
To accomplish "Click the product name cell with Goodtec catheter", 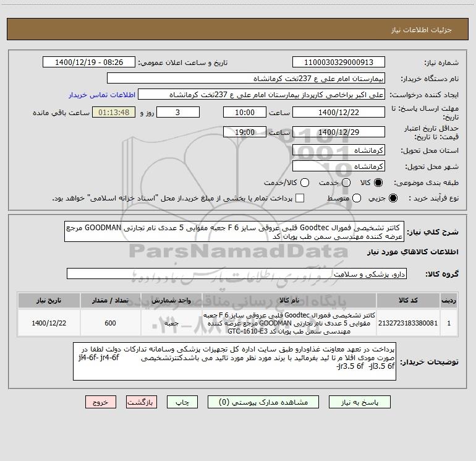I will (289, 323).
